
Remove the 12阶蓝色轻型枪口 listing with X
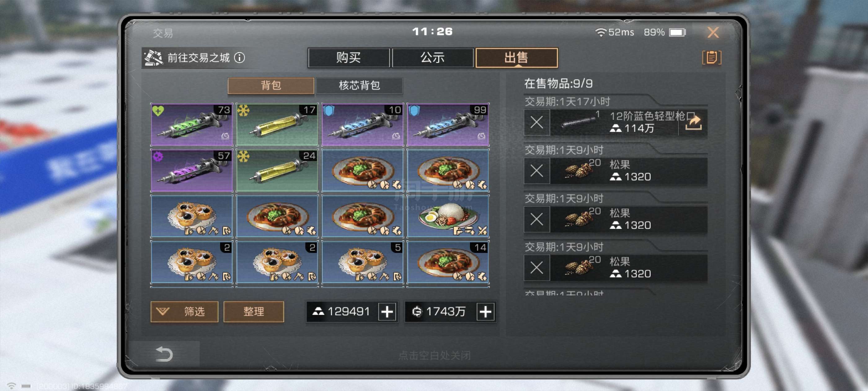click(x=536, y=122)
